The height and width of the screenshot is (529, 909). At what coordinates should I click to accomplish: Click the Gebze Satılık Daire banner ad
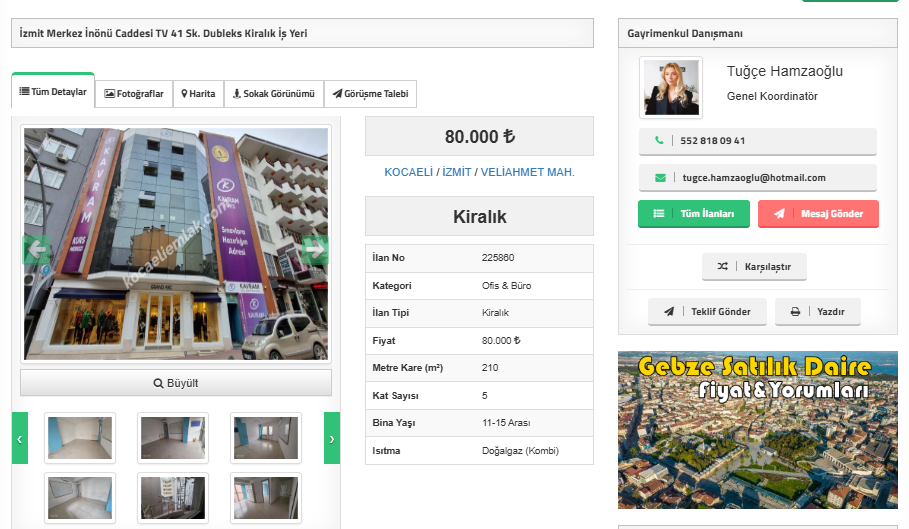[757, 429]
